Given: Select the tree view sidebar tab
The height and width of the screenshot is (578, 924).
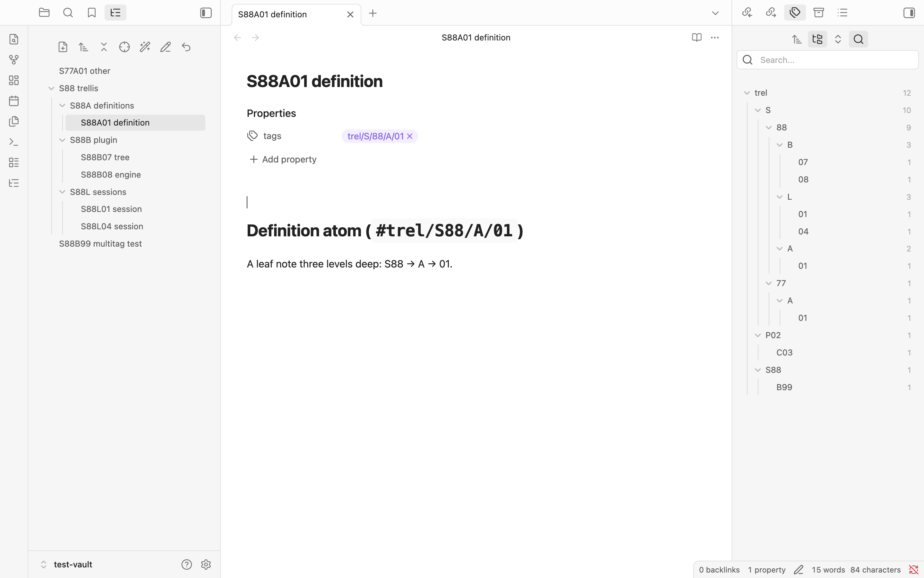Looking at the screenshot, I should pyautogui.click(x=115, y=13).
